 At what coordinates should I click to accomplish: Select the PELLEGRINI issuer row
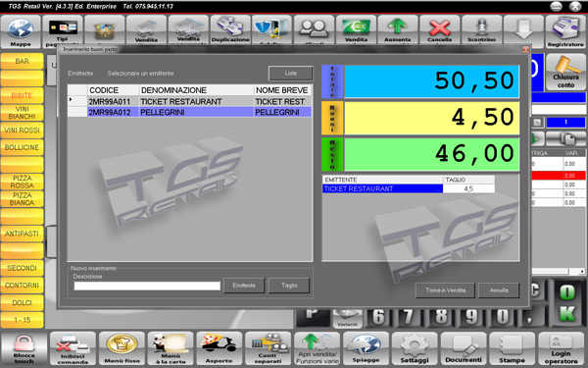click(x=189, y=112)
